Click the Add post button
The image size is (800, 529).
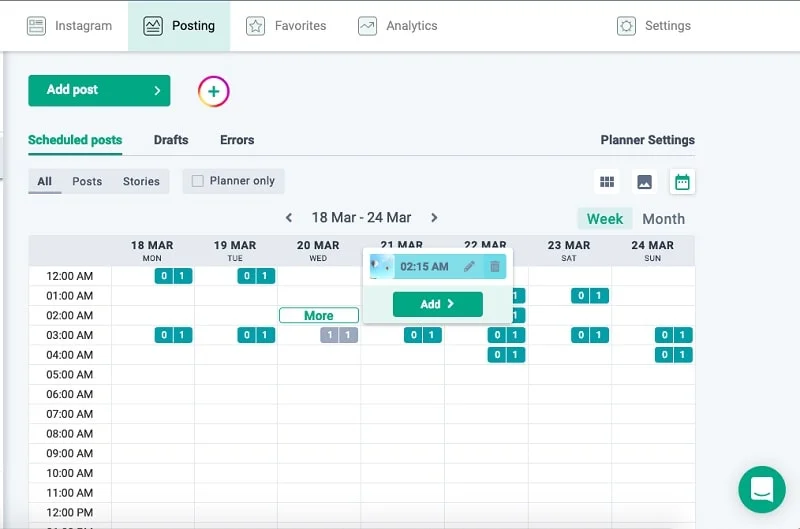(x=99, y=90)
